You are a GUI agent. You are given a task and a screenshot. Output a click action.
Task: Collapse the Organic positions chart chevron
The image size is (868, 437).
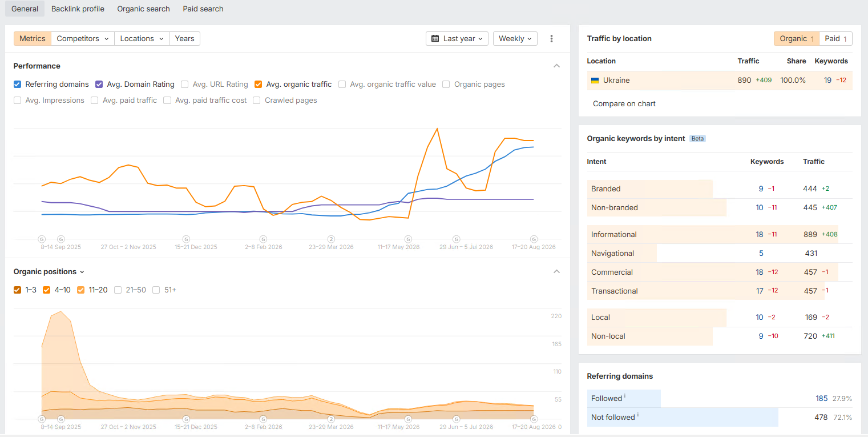coord(556,271)
